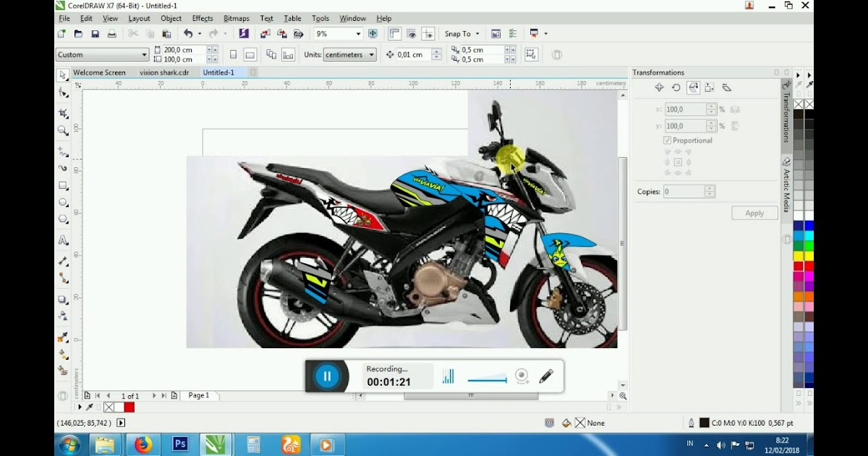868x456 pixels.
Task: Select the Rectangle tool
Action: [63, 185]
